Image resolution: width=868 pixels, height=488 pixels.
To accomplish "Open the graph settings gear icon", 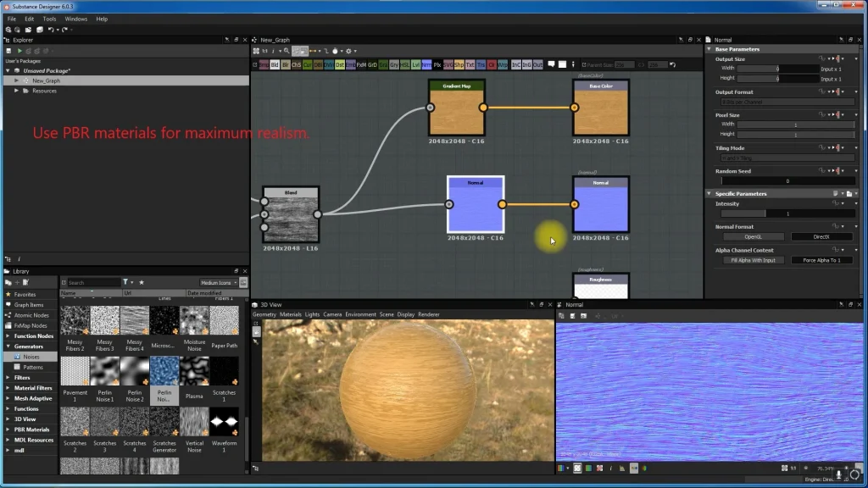I will click(348, 51).
